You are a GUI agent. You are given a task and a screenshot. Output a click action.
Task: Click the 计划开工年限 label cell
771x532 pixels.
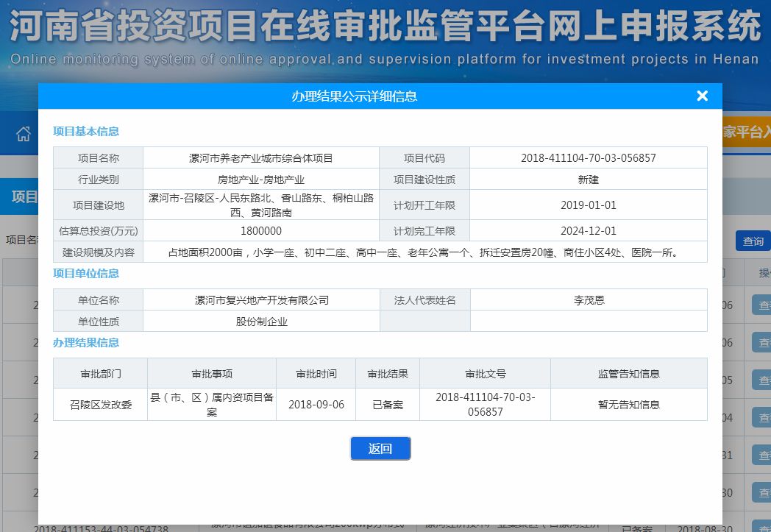click(424, 205)
